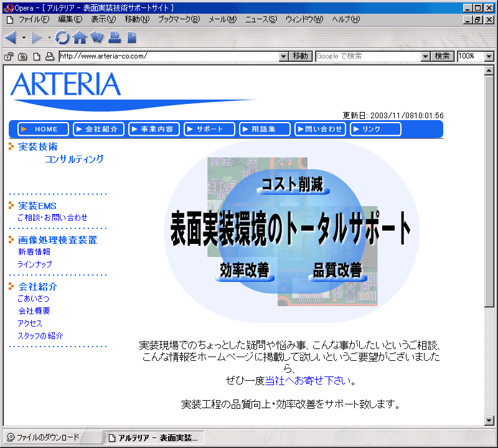498x448 pixels.
Task: Go to the home page icon
Action: (80, 37)
